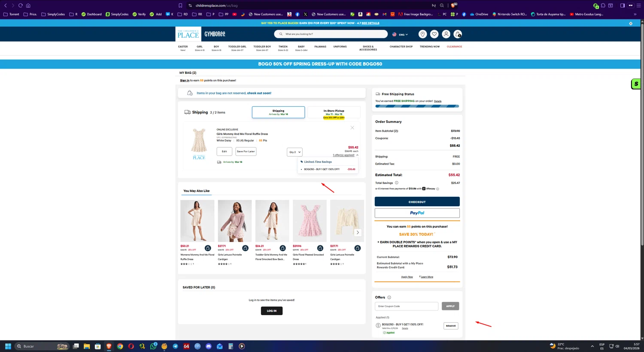644x352 pixels.
Task: Click Apply Now for rewards card
Action: click(x=407, y=277)
